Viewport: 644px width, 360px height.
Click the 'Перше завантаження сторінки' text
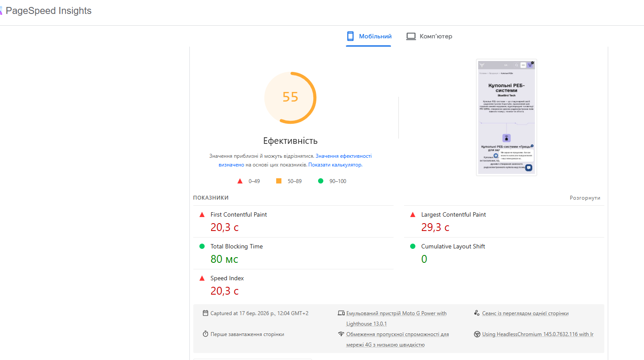(247, 334)
